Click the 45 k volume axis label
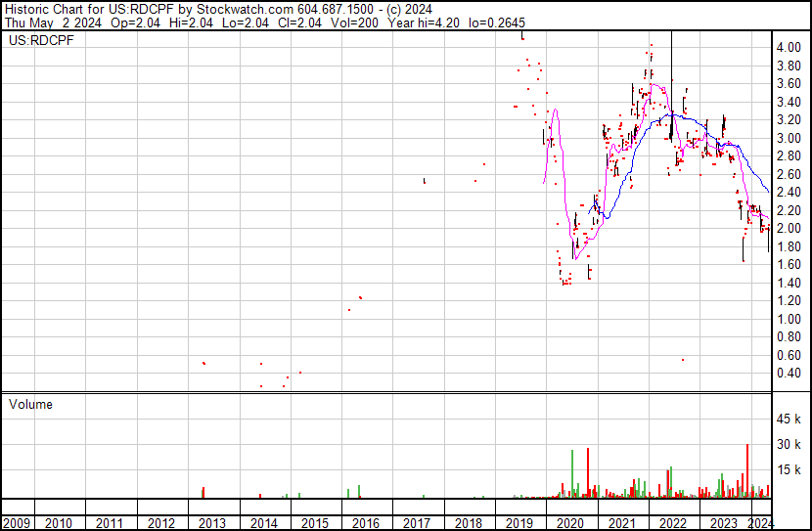The image size is (812, 531). tap(789, 420)
